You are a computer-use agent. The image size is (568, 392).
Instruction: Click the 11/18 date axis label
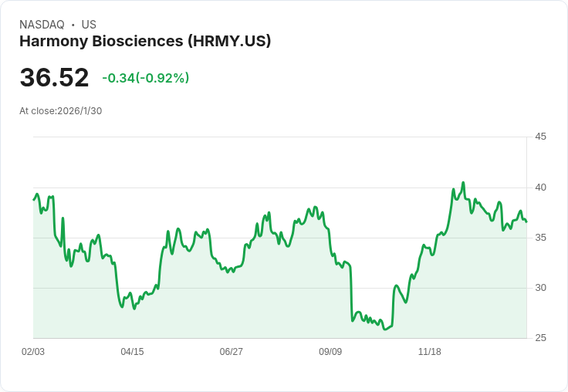[x=430, y=351]
